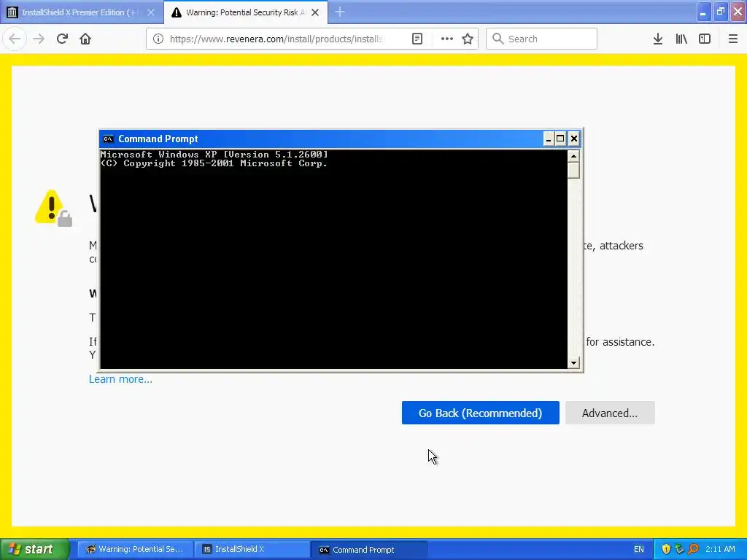Viewport: 747px width, 560px height.
Task: Open the Firefox hamburger menu
Action: tap(732, 39)
